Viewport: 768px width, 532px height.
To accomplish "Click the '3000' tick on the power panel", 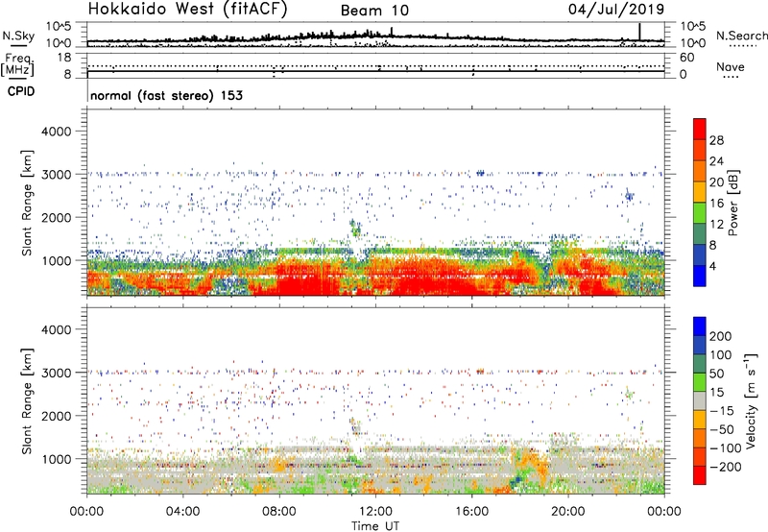I will click(56, 175).
